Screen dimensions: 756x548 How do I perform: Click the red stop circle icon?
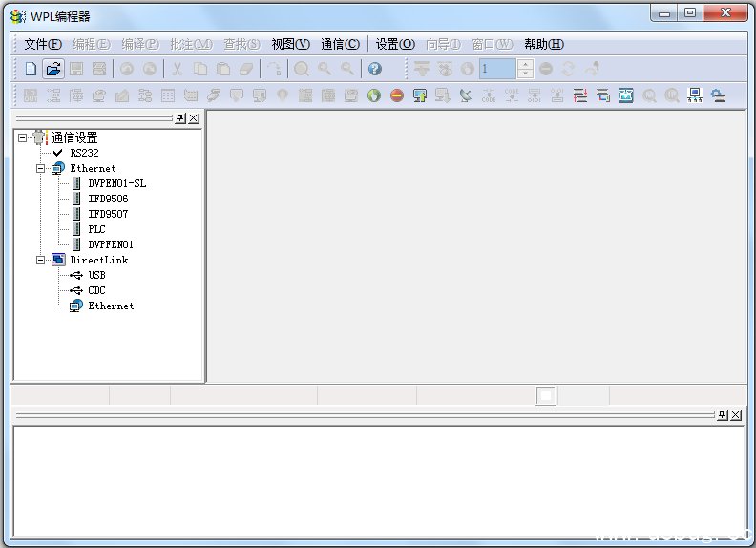397,95
